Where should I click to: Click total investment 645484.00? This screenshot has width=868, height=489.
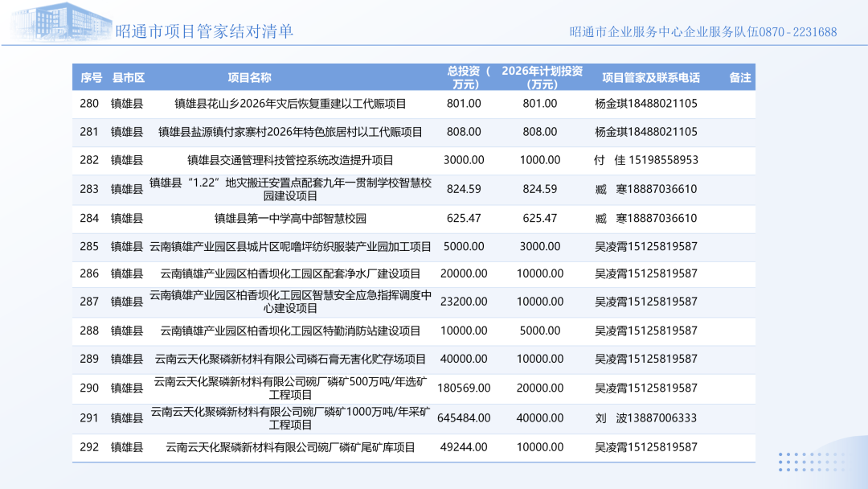[464, 418]
